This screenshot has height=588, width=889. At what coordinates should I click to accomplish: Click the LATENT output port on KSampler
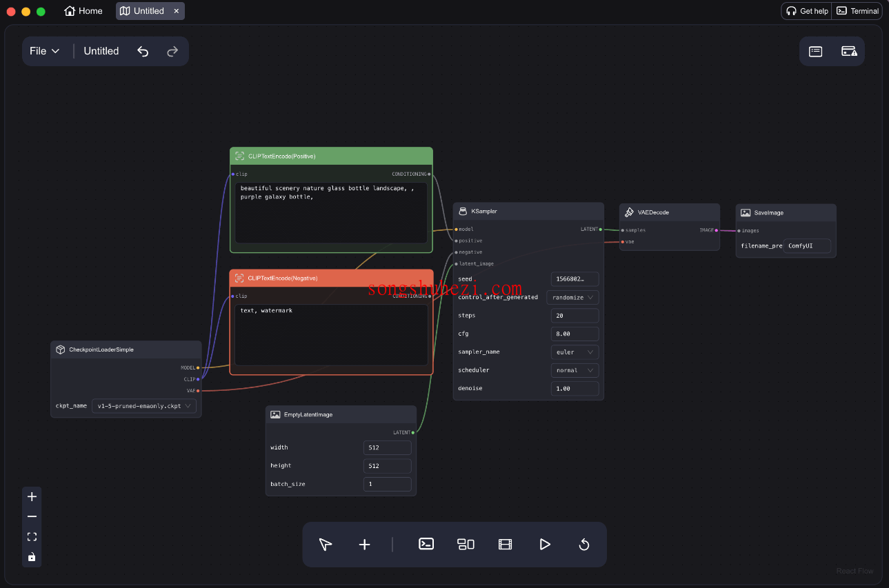coord(601,229)
